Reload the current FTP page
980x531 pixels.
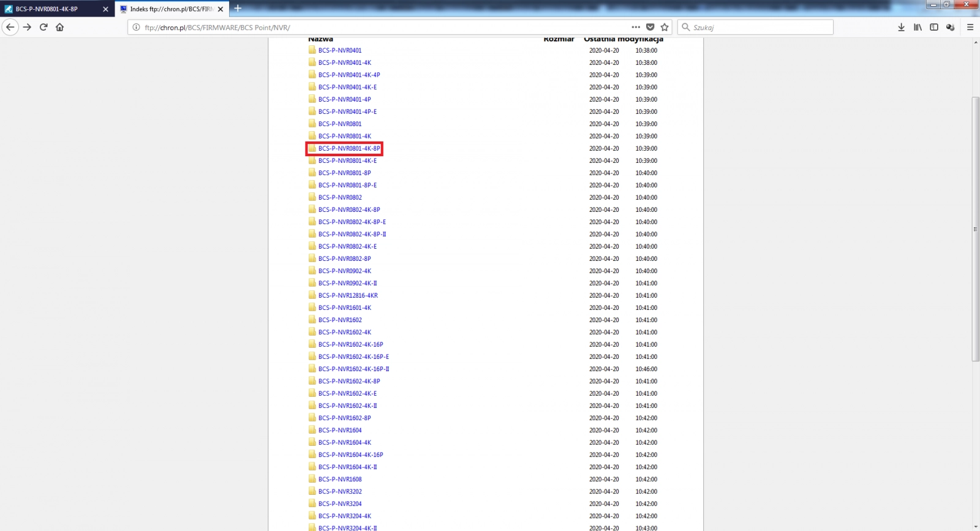[43, 27]
